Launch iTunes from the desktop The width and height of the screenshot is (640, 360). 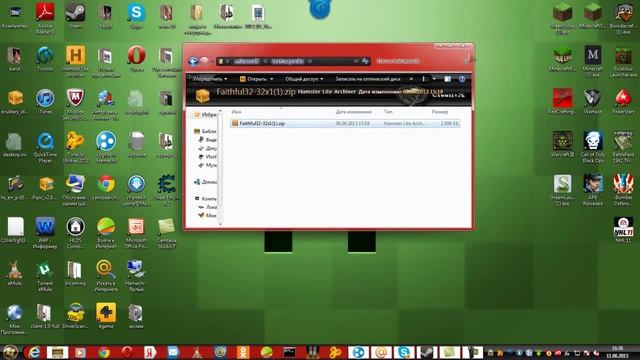45,102
